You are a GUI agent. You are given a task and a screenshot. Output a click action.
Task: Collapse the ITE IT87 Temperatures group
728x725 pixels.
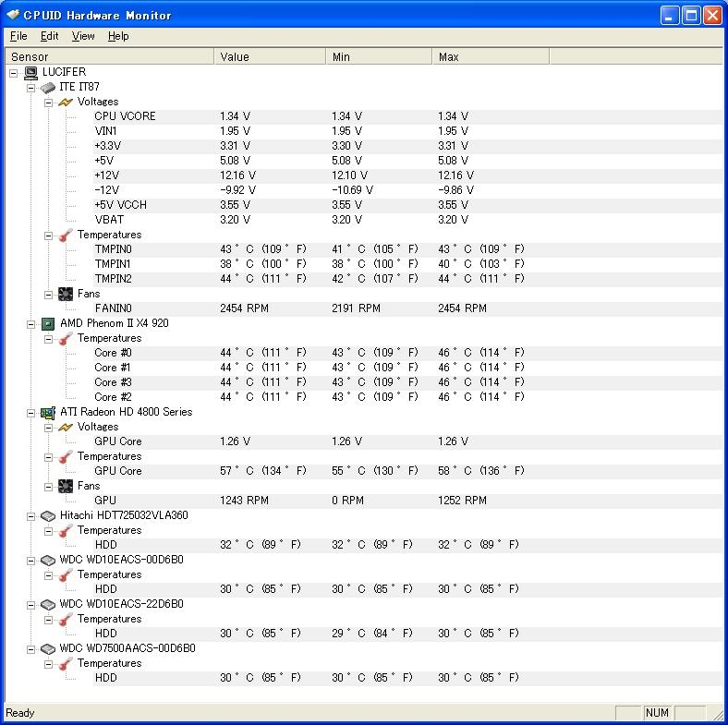[48, 236]
